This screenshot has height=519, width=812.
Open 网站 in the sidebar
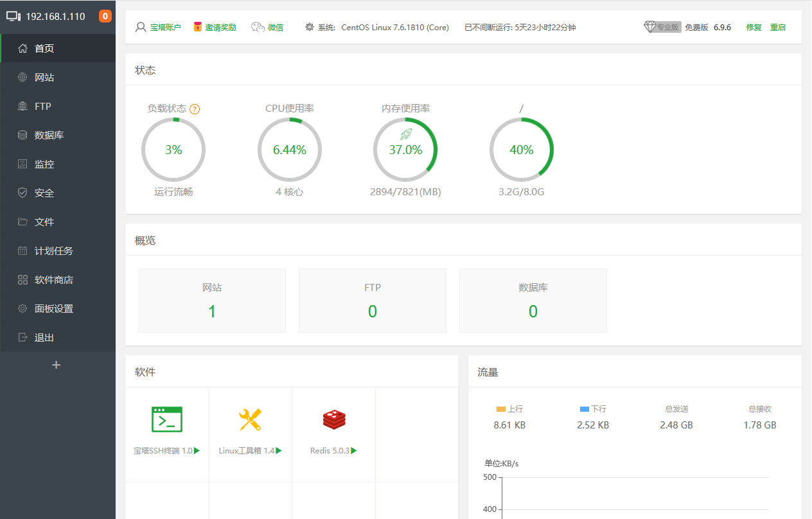tap(44, 77)
